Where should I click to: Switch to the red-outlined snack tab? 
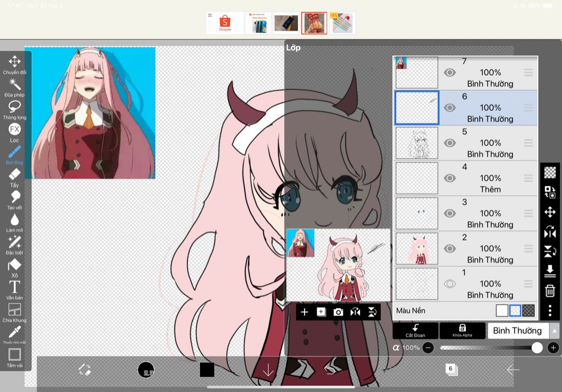(314, 23)
